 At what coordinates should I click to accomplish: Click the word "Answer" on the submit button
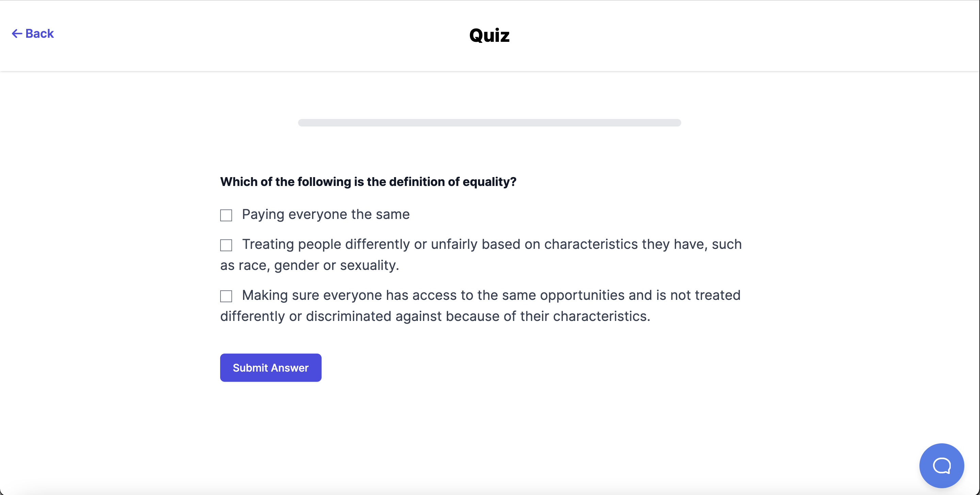[290, 368]
